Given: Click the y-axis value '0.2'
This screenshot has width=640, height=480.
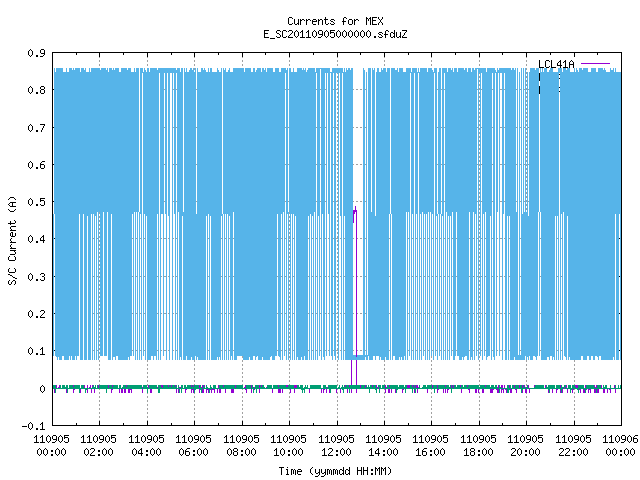Looking at the screenshot, I should tap(36, 314).
